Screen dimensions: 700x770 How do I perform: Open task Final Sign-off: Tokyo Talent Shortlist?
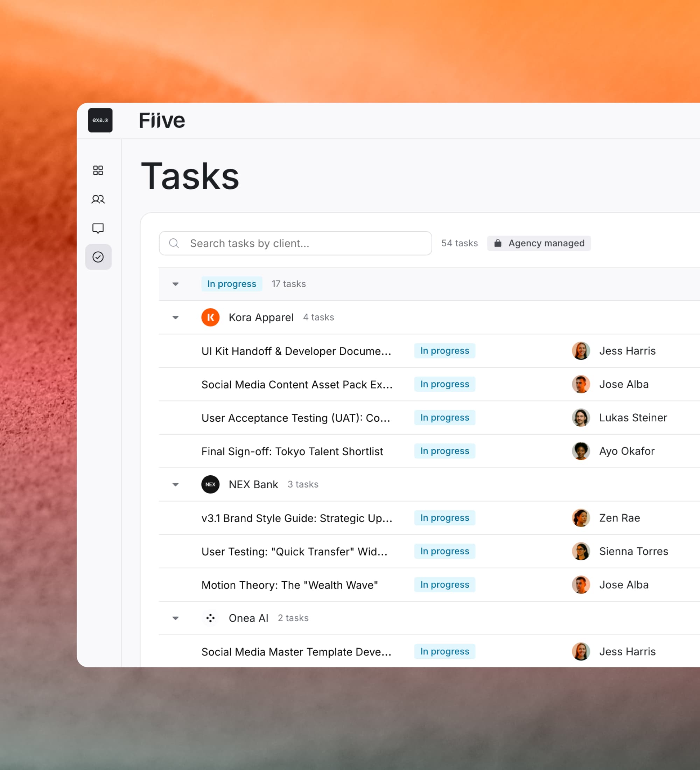pos(292,451)
